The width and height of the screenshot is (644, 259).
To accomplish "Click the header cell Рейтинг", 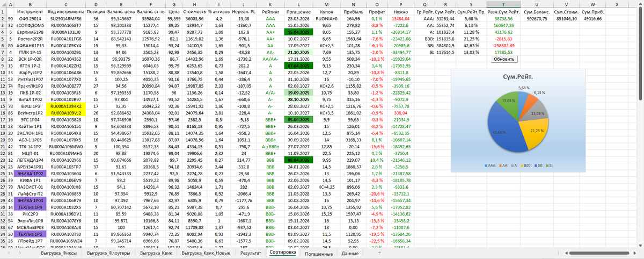I will coord(270,11).
